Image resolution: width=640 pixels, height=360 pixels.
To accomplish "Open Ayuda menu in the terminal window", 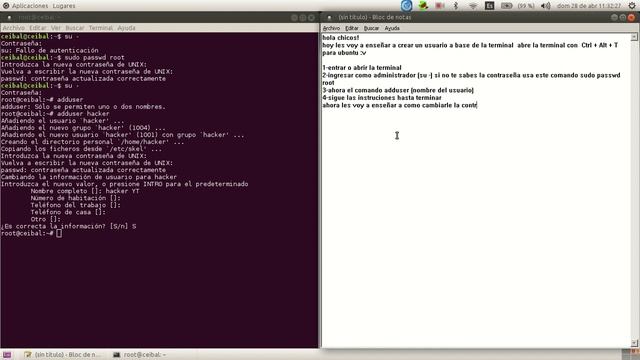I will (x=126, y=28).
